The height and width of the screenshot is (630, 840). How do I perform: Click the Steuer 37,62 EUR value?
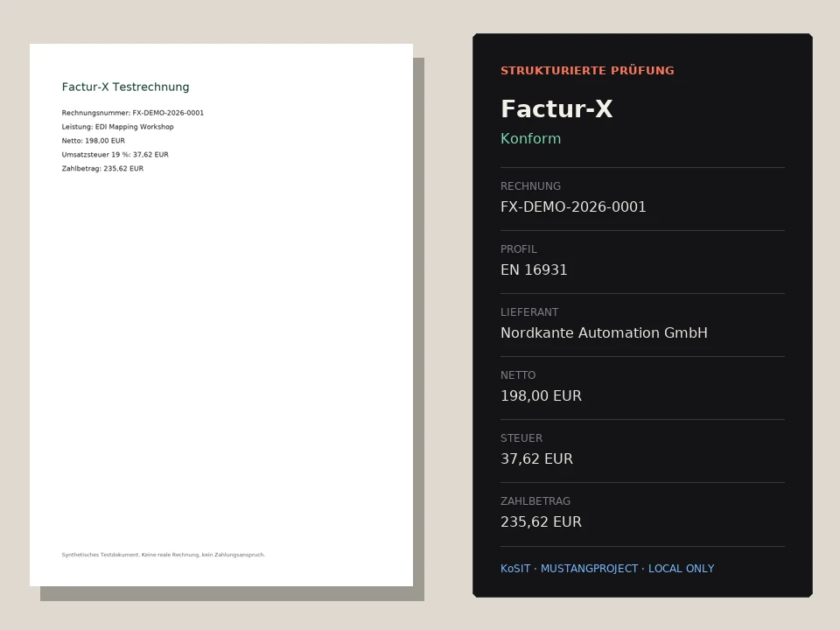[x=536, y=459]
